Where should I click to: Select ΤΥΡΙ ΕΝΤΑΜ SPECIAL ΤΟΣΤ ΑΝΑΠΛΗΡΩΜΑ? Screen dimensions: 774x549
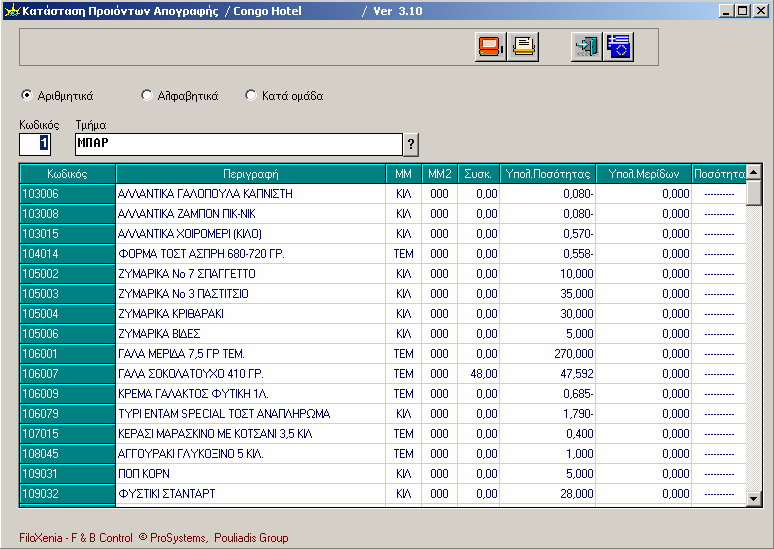pyautogui.click(x=251, y=414)
